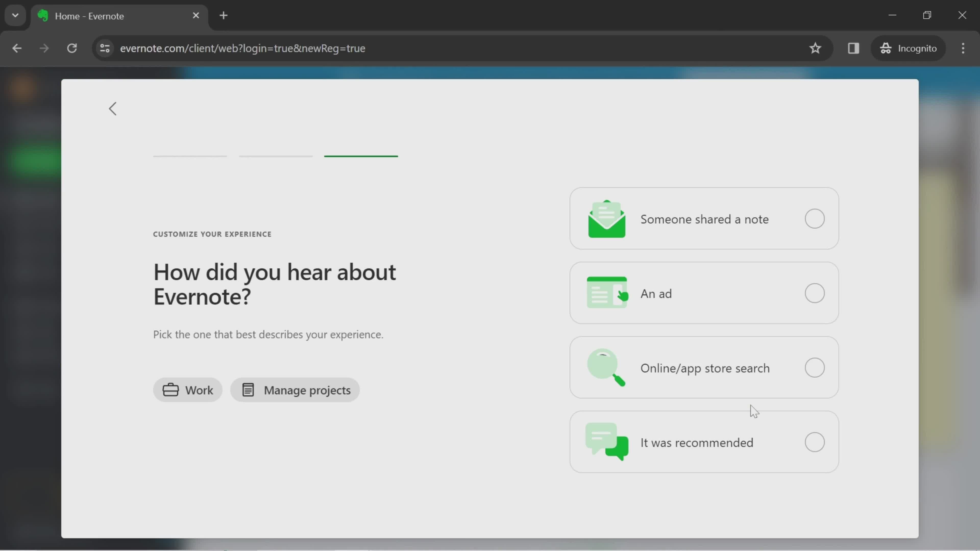Click the browser bookmark star icon
The width and height of the screenshot is (980, 551).
click(815, 48)
